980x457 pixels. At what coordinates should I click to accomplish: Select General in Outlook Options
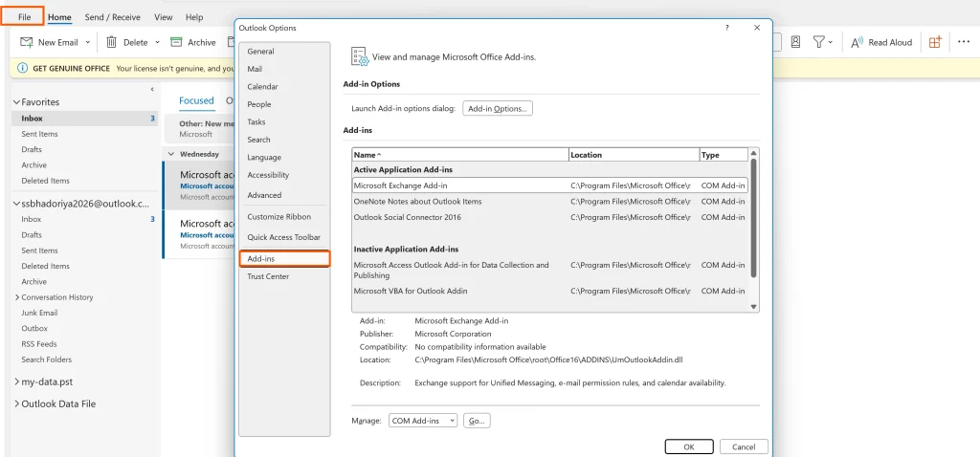(x=284, y=52)
